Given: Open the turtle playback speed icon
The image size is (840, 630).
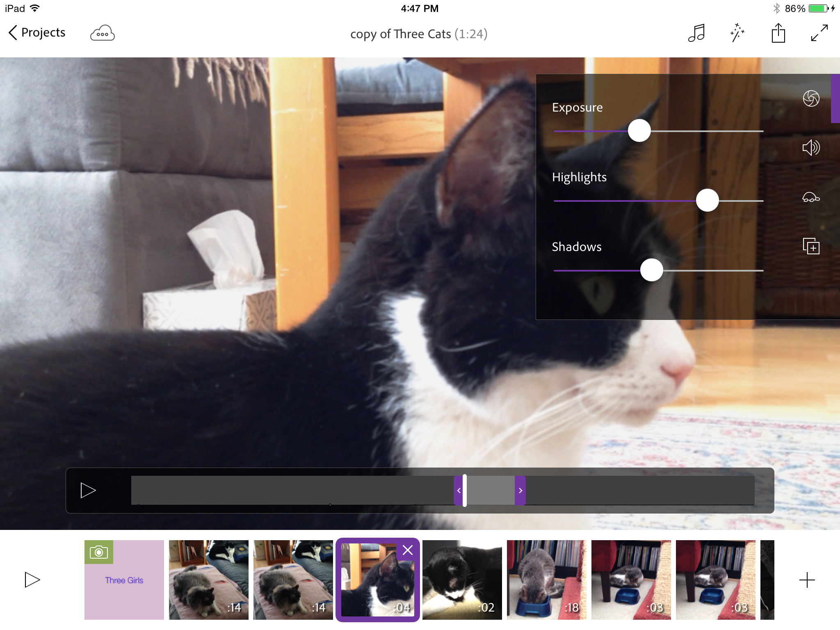Looking at the screenshot, I should [x=811, y=197].
